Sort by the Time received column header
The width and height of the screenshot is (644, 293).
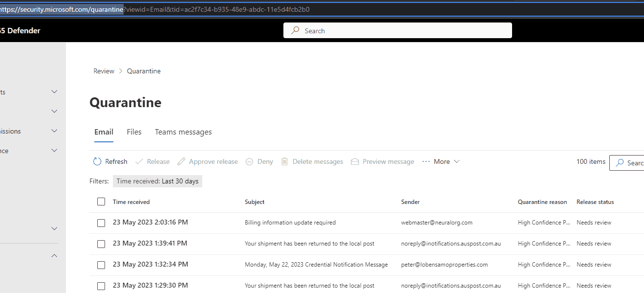tap(131, 202)
